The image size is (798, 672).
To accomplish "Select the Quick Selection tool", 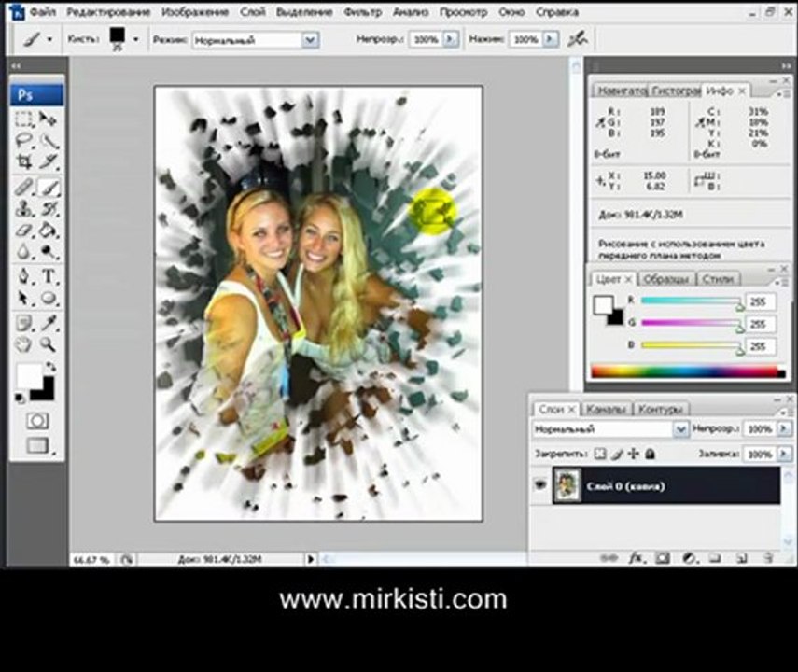I will tap(49, 140).
